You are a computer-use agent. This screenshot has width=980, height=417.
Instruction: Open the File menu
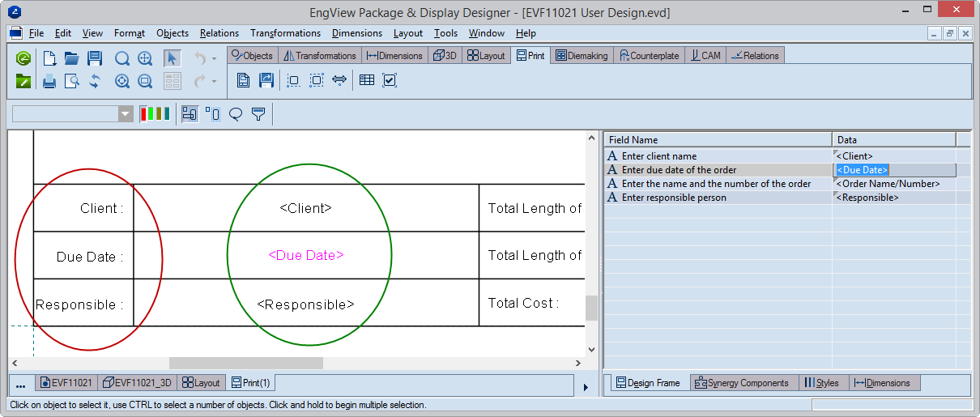click(x=36, y=33)
